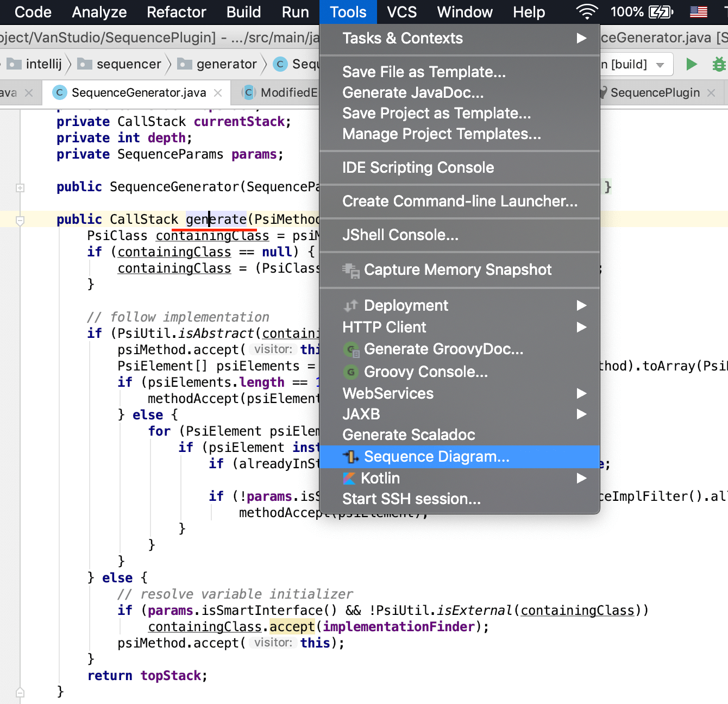
Task: Click the Sequence Diagram plugin icon
Action: pyautogui.click(x=350, y=457)
